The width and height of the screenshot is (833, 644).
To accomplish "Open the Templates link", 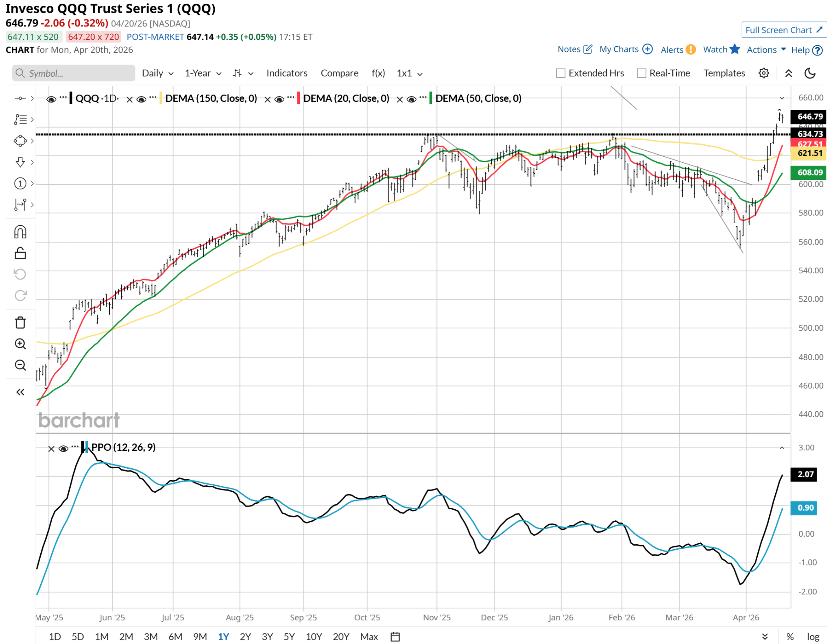I will 724,73.
